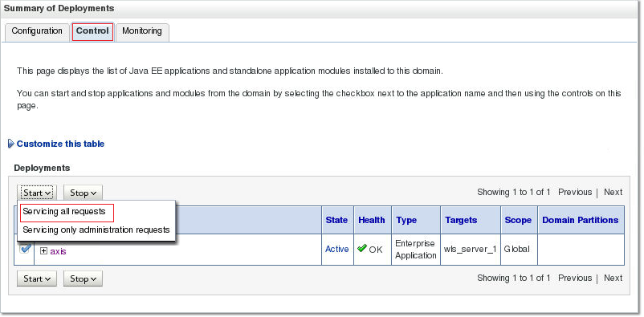Viewport: 644px width, 317px height.
Task: Click the Active state link
Action: pos(336,249)
